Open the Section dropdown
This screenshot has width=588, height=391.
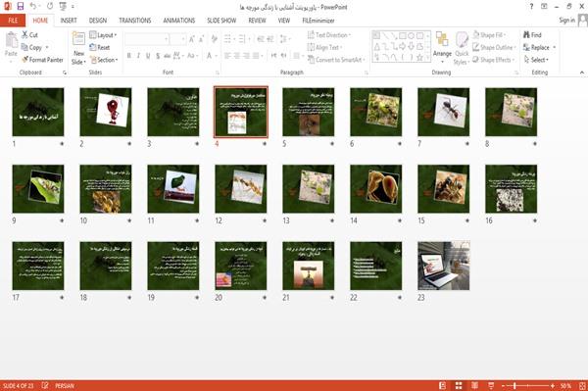[104, 60]
